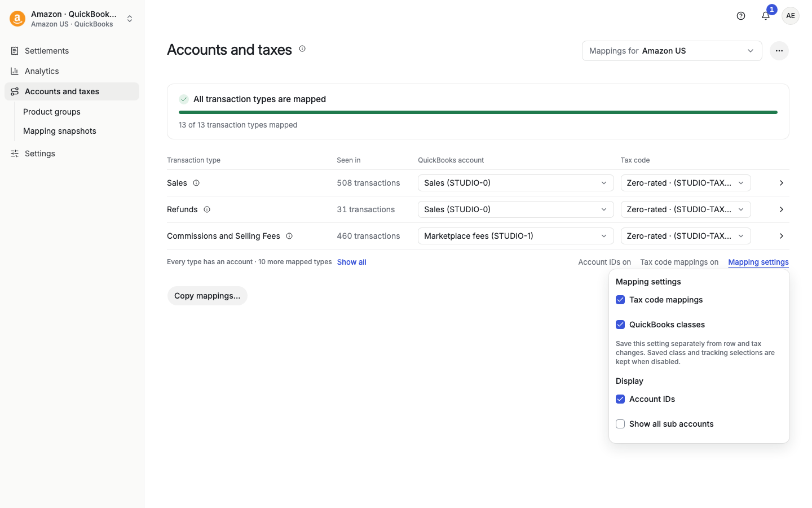Open the QuickBooks account dropdown for Refunds
The width and height of the screenshot is (812, 508).
(x=515, y=209)
